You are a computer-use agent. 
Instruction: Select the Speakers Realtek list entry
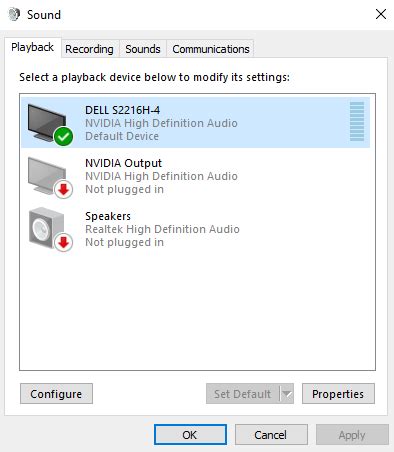tap(196, 229)
